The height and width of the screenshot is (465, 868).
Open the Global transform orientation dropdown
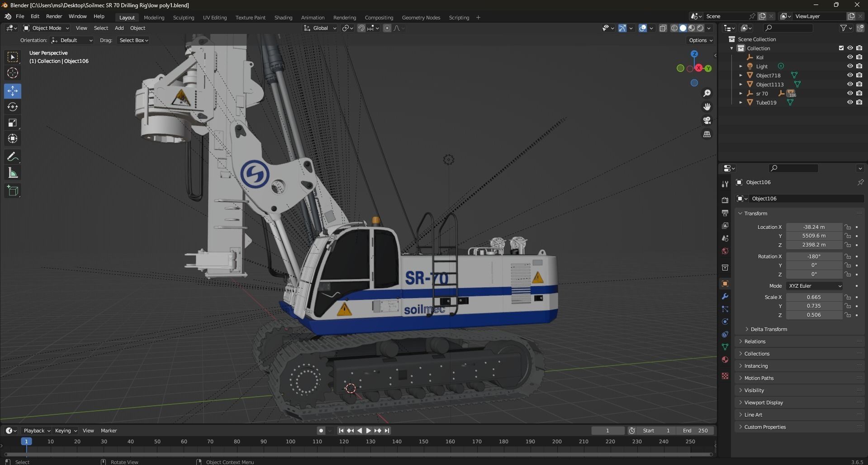coord(320,28)
